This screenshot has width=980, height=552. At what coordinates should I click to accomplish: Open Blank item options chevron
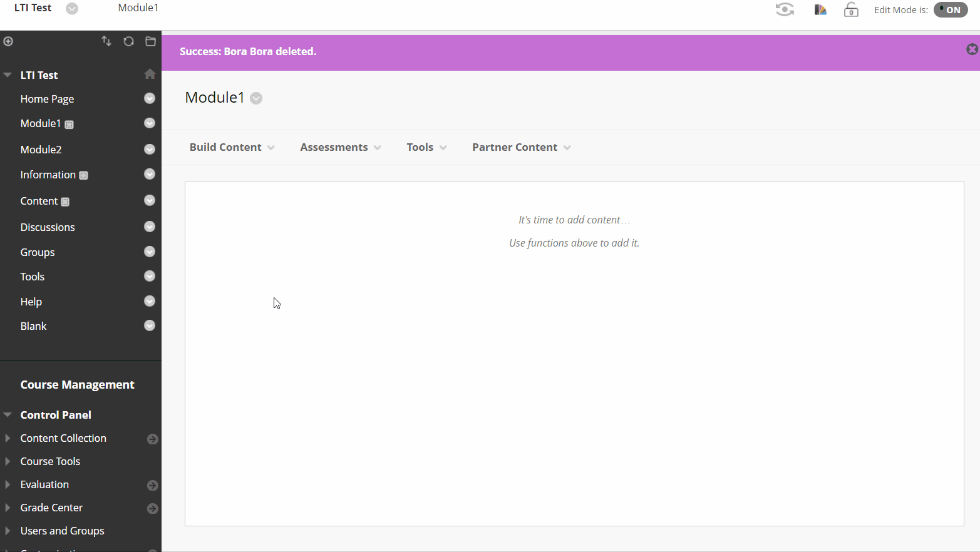click(150, 325)
